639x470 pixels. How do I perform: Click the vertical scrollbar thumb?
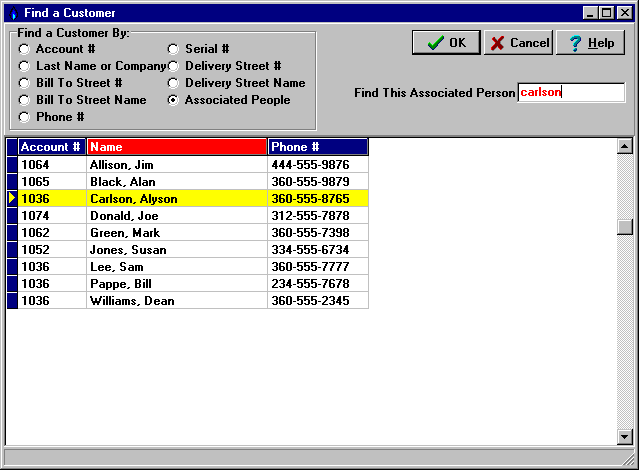pos(625,226)
